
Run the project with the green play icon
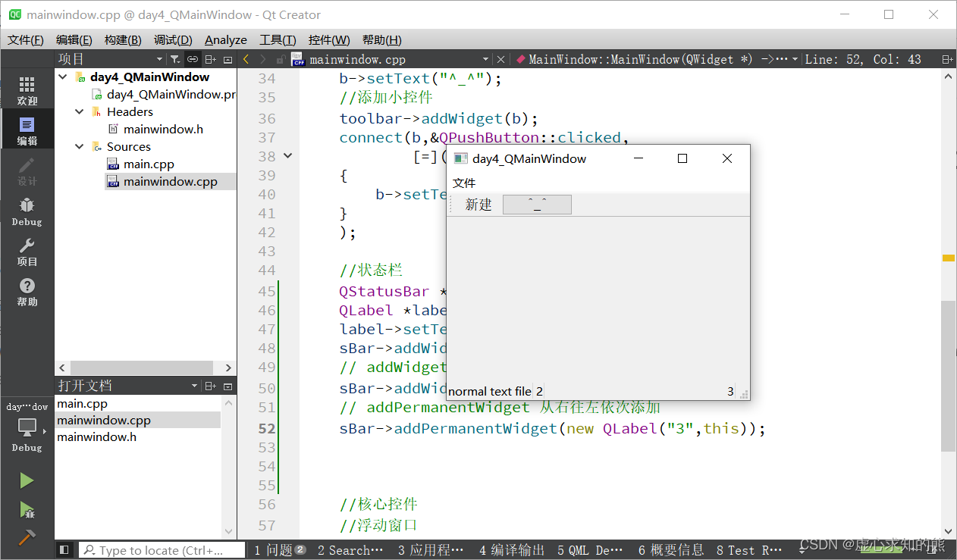27,480
